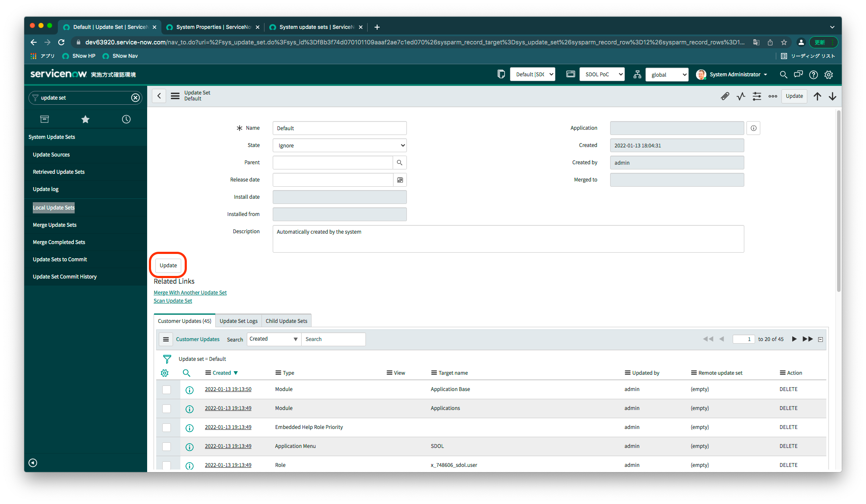Open the help question mark icon
Screen dimensions: 866x504
click(813, 75)
